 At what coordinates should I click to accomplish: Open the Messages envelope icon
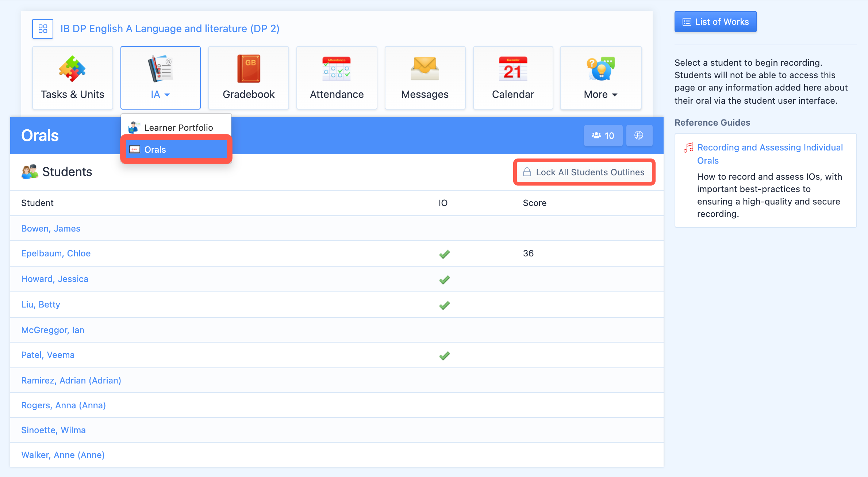click(x=425, y=69)
